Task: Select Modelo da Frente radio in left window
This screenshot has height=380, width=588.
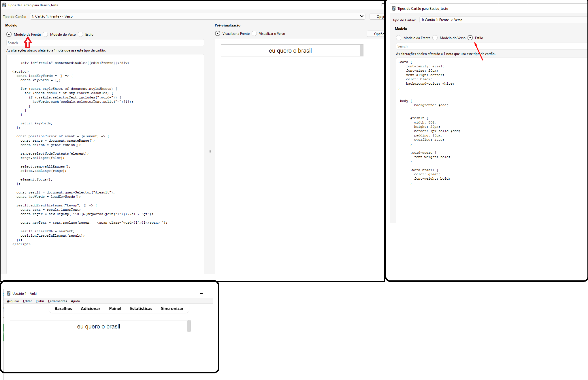Action: [x=9, y=34]
